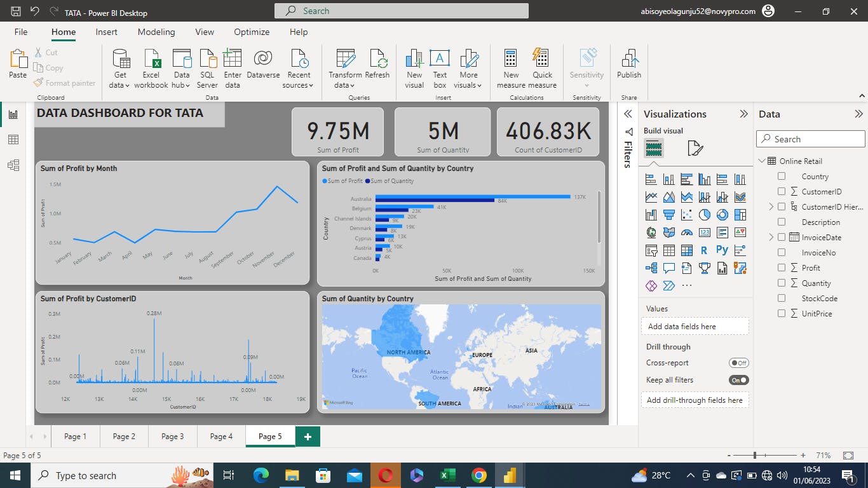
Task: Select the Gauge visual icon
Action: coord(686,233)
